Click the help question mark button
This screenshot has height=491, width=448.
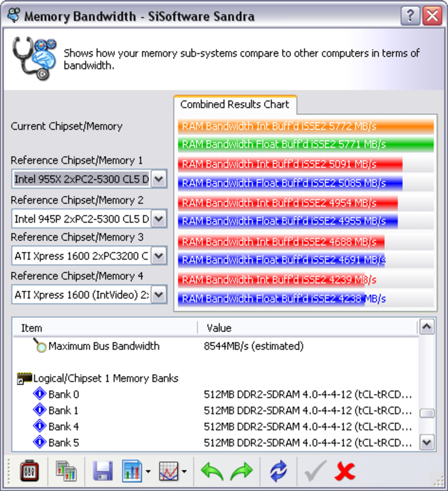tap(410, 16)
